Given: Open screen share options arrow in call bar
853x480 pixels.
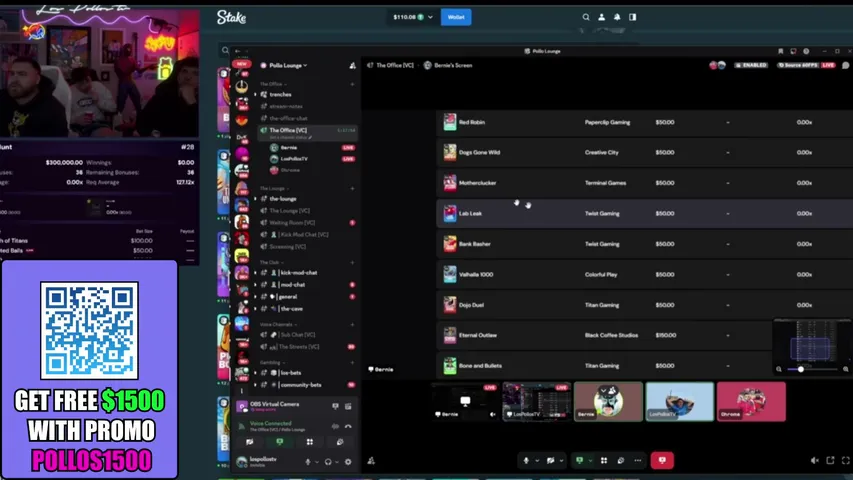Looking at the screenshot, I should point(590,460).
